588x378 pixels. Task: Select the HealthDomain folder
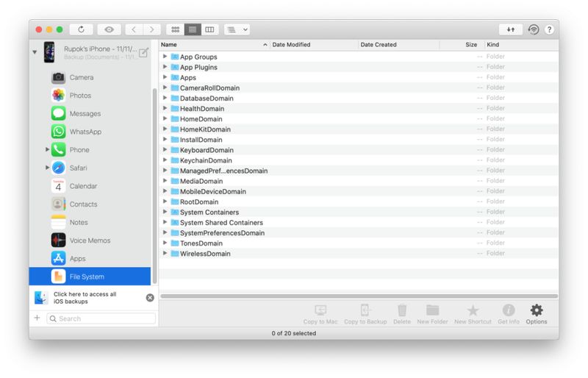[x=359, y=109]
